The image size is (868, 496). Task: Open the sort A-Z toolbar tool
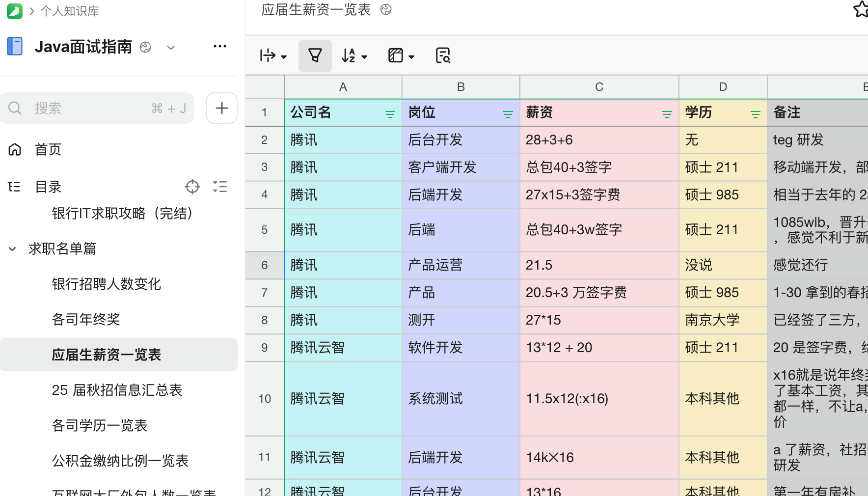(x=354, y=55)
